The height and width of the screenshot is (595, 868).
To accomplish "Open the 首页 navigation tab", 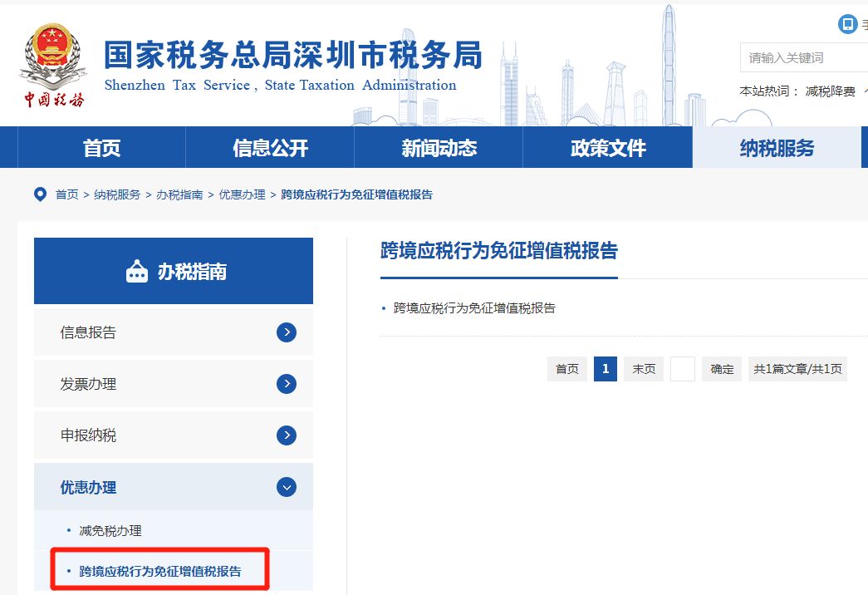I will pos(101,148).
